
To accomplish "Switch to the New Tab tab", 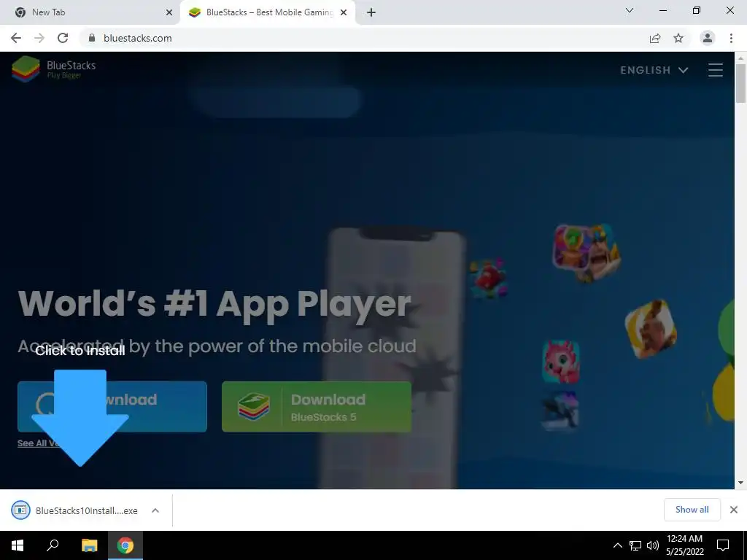I will click(x=90, y=12).
